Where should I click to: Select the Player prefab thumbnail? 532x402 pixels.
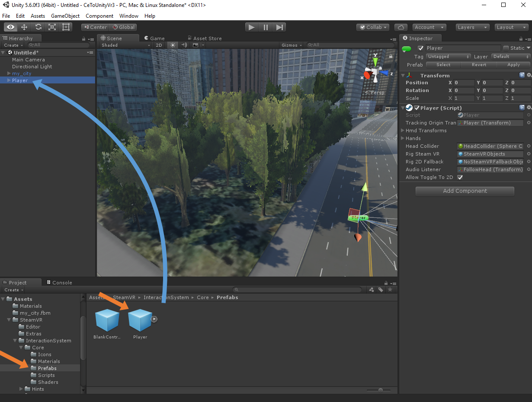click(140, 320)
